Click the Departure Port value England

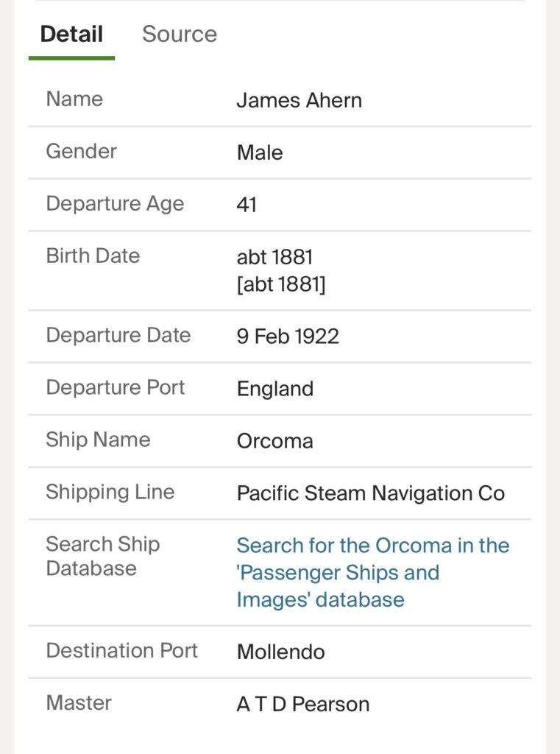click(274, 389)
